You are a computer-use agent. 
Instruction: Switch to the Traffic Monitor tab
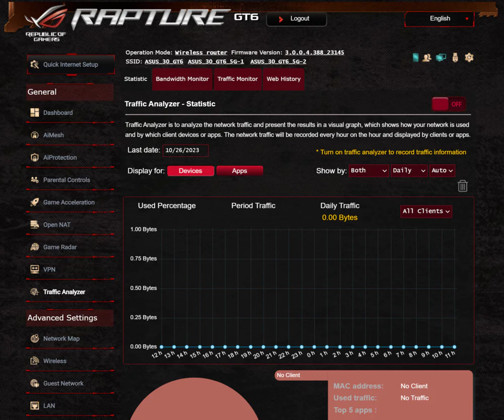[x=237, y=79]
